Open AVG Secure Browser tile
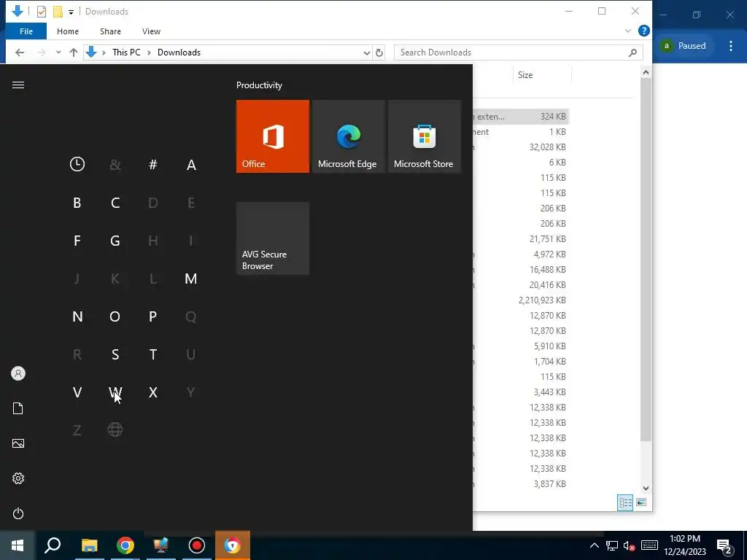 [x=273, y=238]
